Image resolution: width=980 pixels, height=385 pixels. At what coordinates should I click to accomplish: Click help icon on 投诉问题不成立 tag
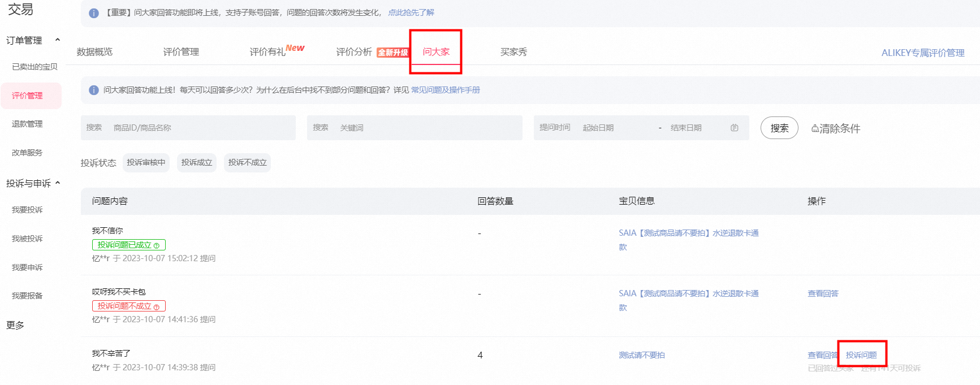(x=157, y=306)
